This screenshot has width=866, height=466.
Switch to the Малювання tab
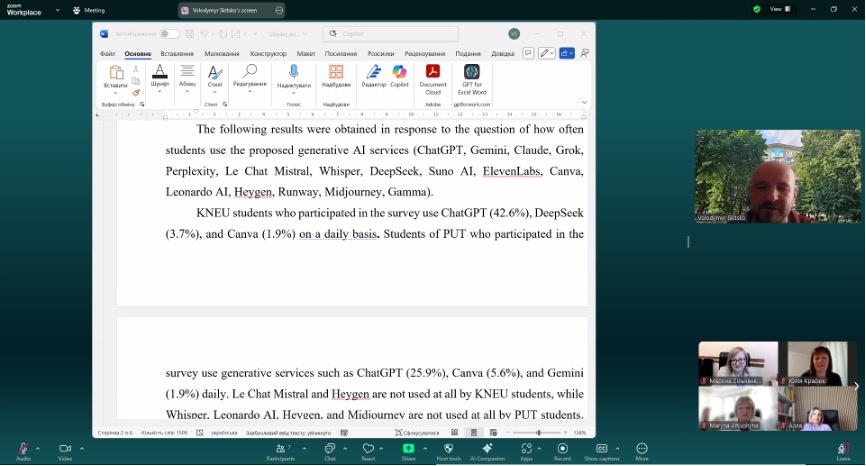pos(221,54)
